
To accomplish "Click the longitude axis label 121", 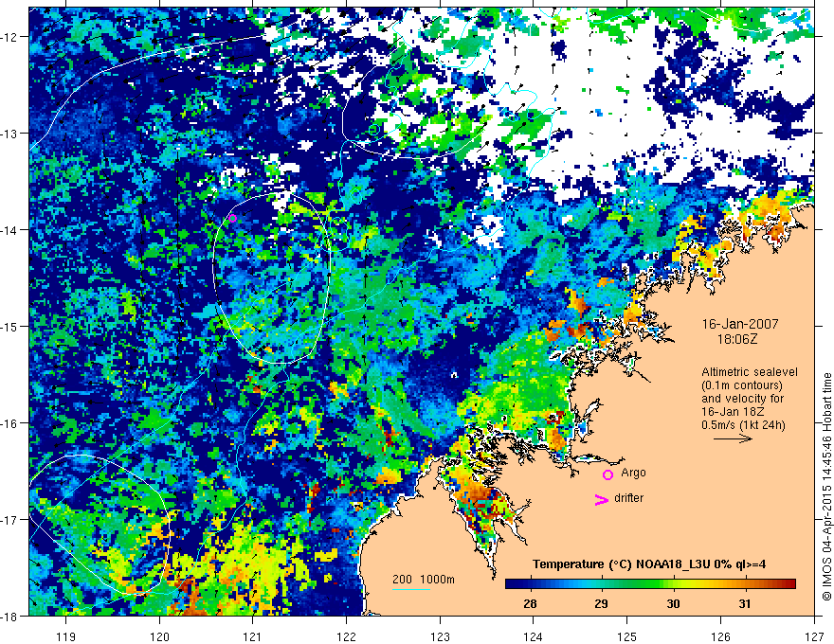I will (x=253, y=636).
